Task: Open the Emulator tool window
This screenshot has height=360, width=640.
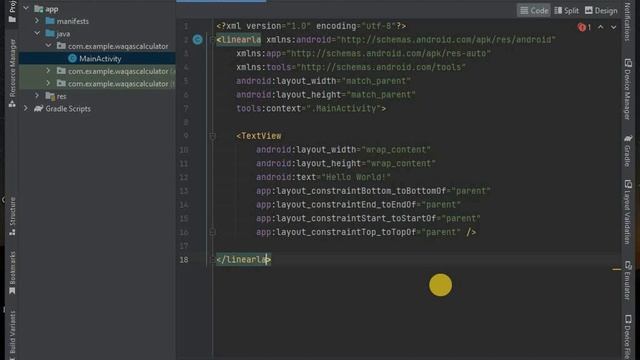Action: pos(628,281)
